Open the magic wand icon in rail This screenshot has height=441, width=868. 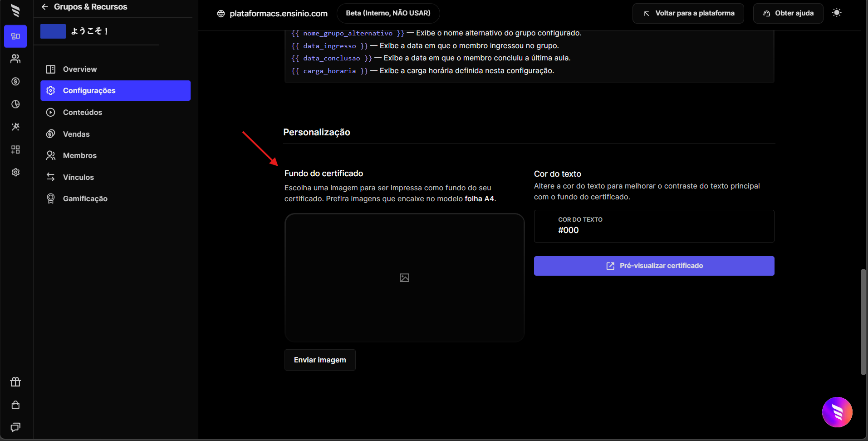pos(15,127)
